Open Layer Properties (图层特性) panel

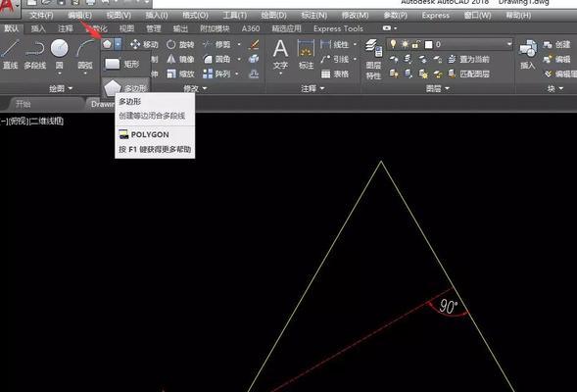point(373,59)
